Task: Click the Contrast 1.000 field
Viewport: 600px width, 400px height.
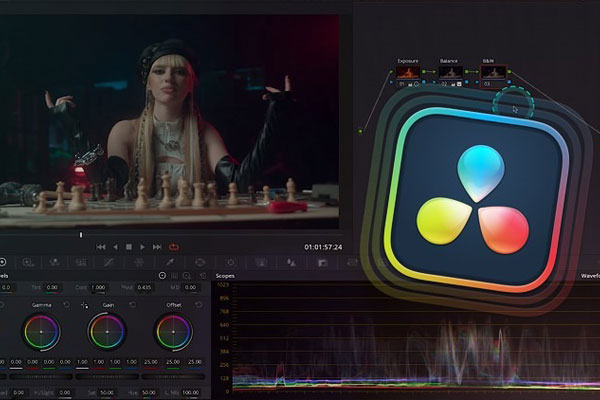Action: 98,287
